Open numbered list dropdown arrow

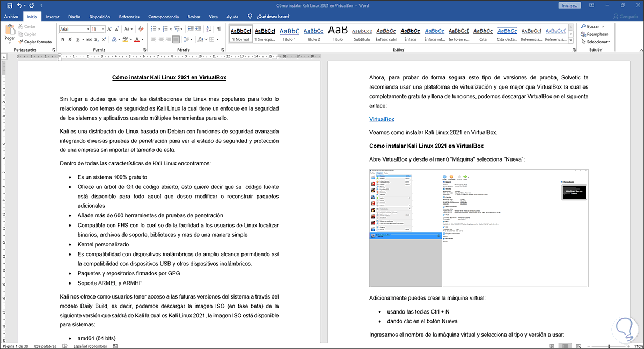(171, 29)
